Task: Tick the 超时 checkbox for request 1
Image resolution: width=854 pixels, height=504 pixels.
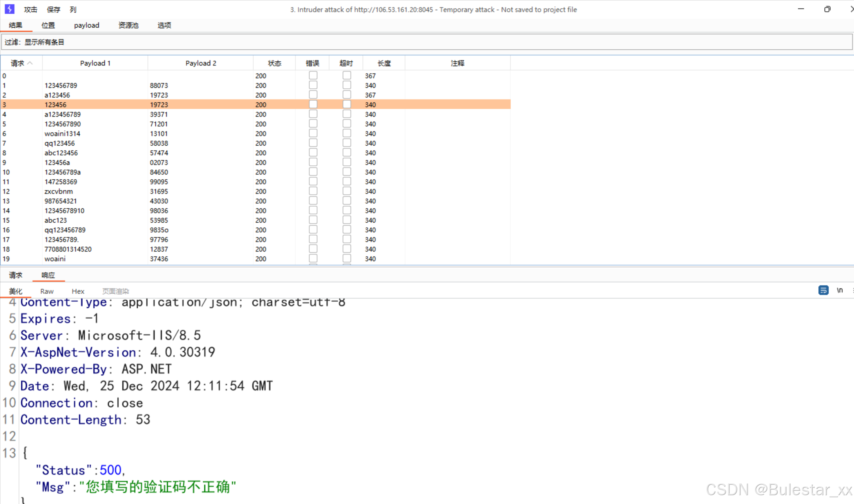Action: [347, 85]
